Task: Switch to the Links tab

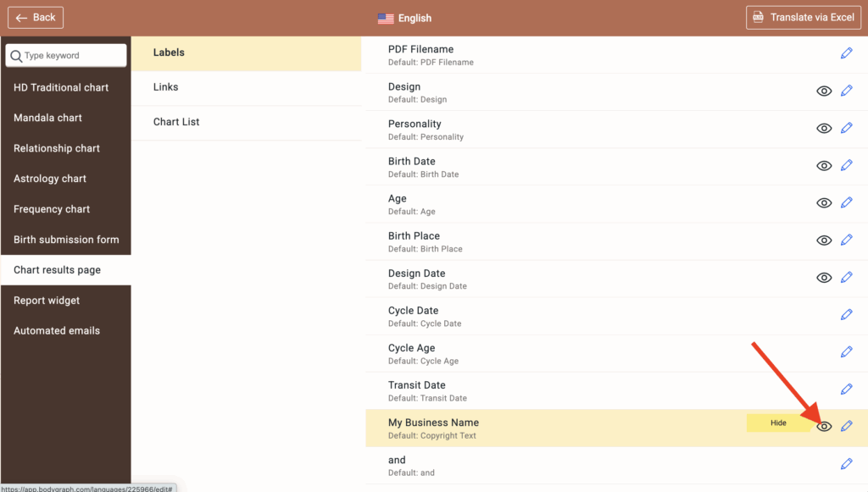Action: [166, 87]
